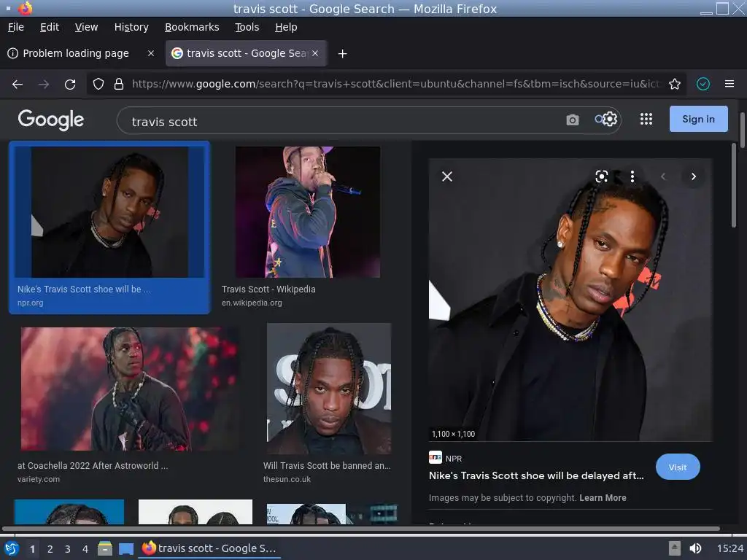Open the Help menu
The height and width of the screenshot is (560, 747).
286,27
